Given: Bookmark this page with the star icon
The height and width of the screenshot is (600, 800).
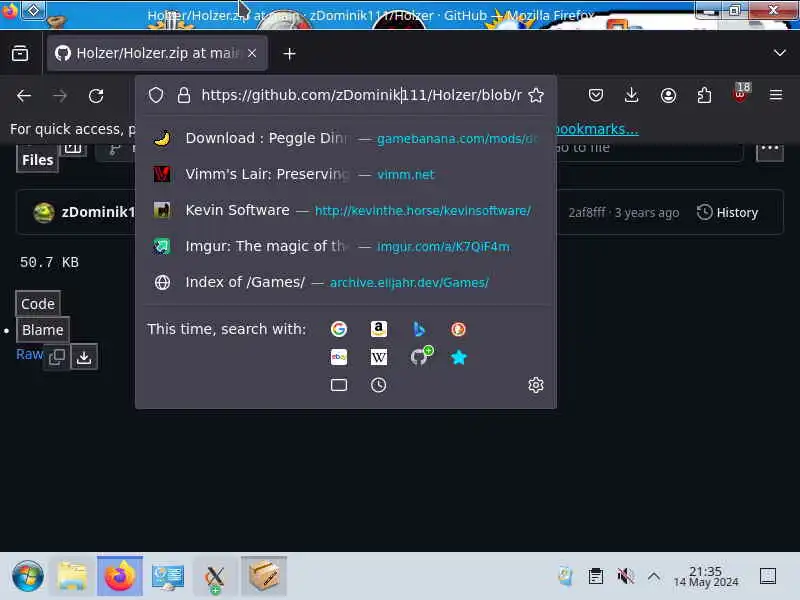Looking at the screenshot, I should coord(536,95).
